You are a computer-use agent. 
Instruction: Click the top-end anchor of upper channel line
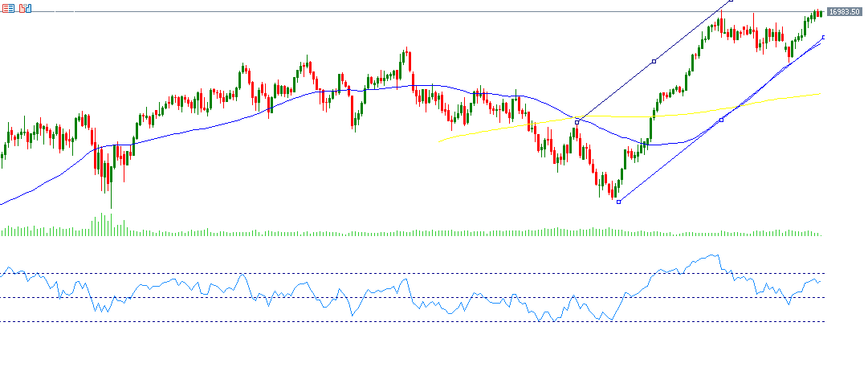(x=730, y=1)
